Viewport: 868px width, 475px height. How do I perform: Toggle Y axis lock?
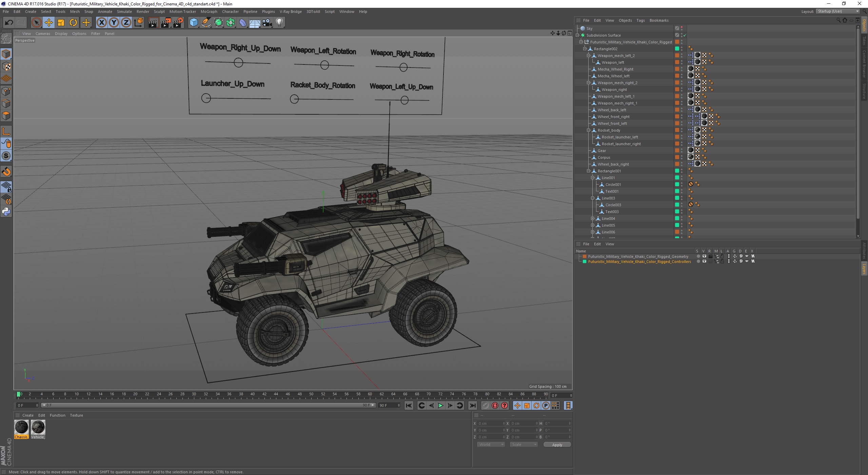[x=114, y=23]
